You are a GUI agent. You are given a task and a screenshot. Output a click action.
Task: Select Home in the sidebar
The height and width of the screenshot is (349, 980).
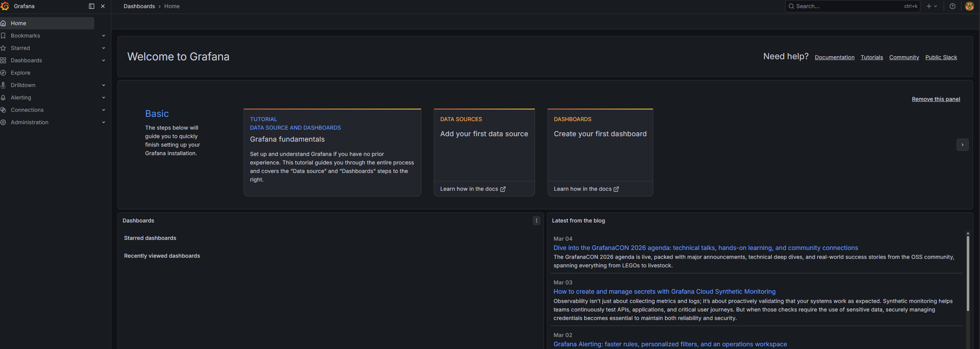coord(47,23)
